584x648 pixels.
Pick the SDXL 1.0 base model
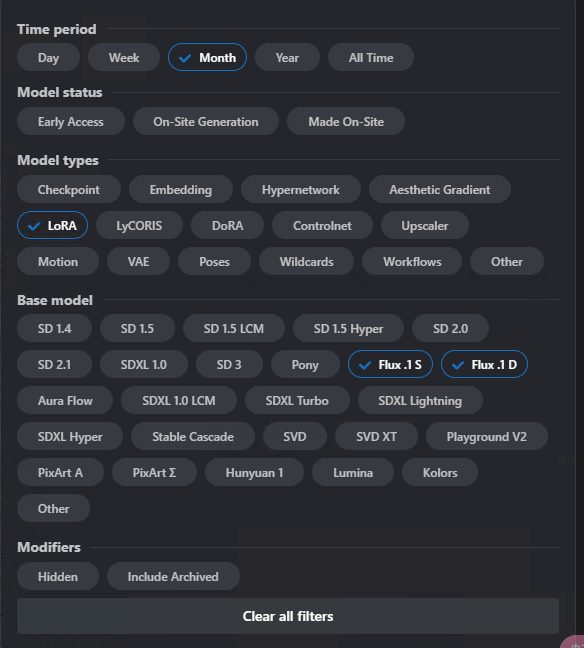[144, 364]
